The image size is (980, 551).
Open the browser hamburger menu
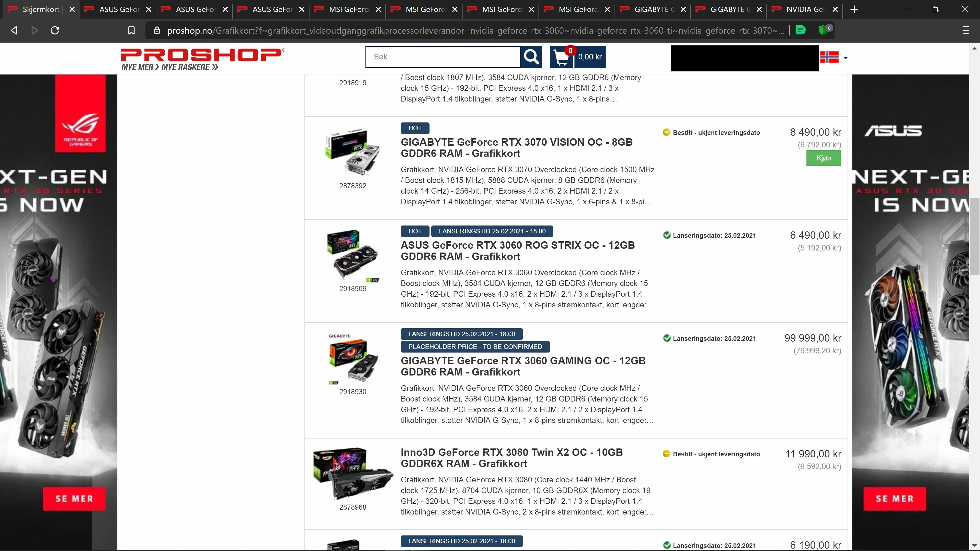pos(965,30)
